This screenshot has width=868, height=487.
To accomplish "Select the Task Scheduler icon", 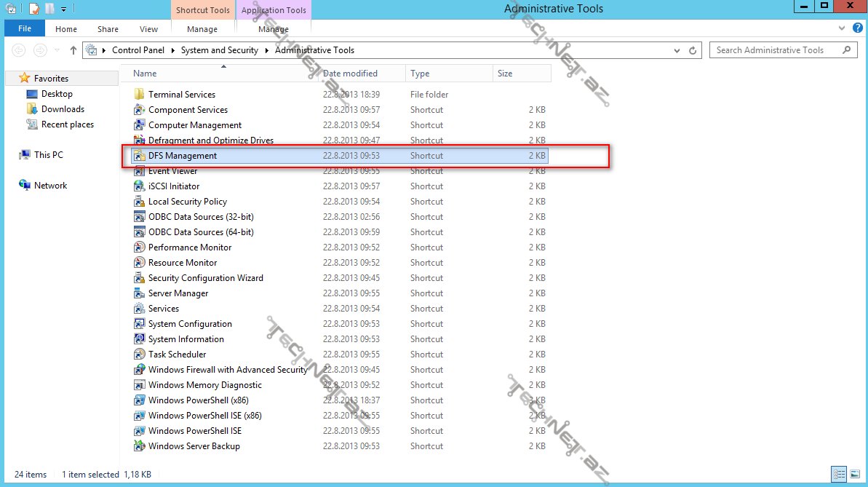I will [x=140, y=355].
